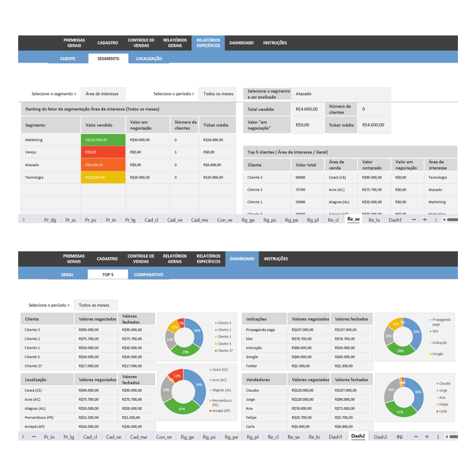Open the CONTROLE DE VENDAS menu
Image resolution: width=476 pixels, height=476 pixels.
pyautogui.click(x=140, y=42)
